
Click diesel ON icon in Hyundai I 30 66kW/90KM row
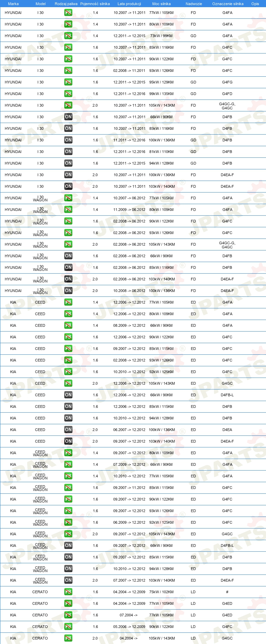click(68, 117)
